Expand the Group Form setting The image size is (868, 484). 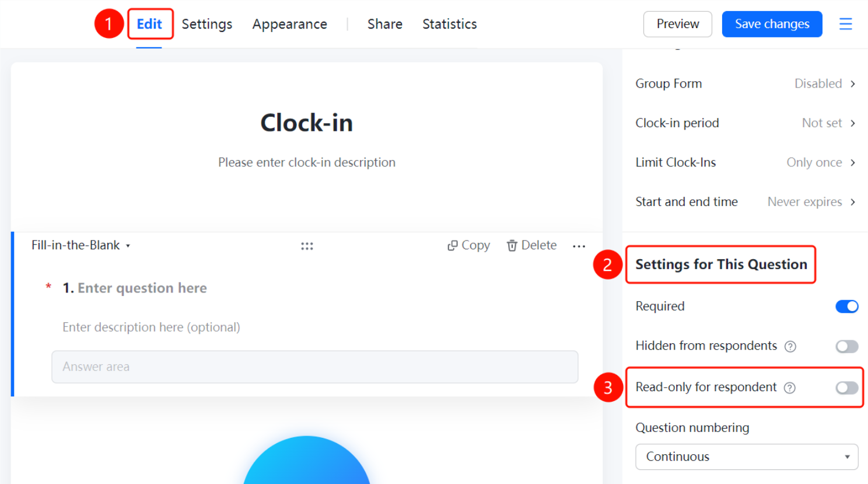745,83
